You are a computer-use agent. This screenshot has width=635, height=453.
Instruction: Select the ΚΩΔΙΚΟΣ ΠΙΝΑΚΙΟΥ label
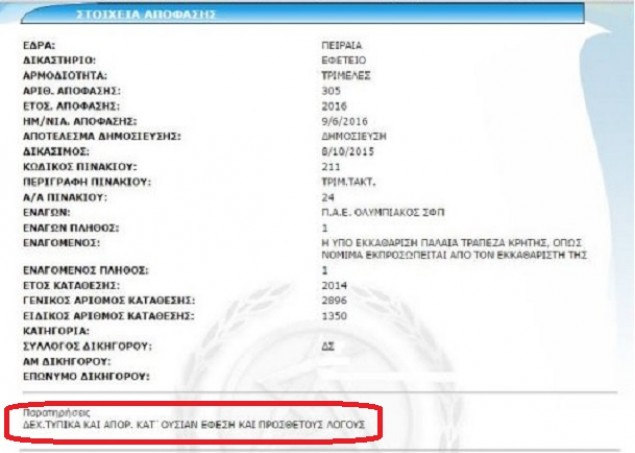80,167
